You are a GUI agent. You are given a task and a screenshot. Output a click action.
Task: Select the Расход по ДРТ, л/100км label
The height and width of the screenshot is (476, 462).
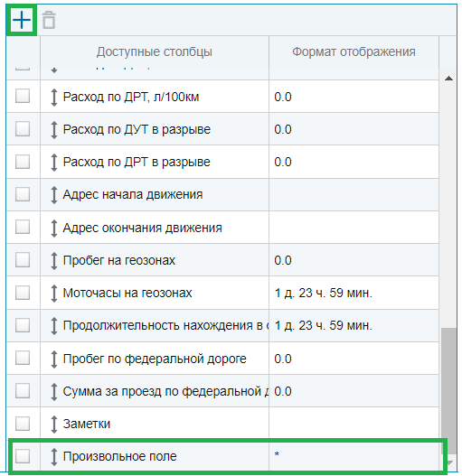pos(131,98)
